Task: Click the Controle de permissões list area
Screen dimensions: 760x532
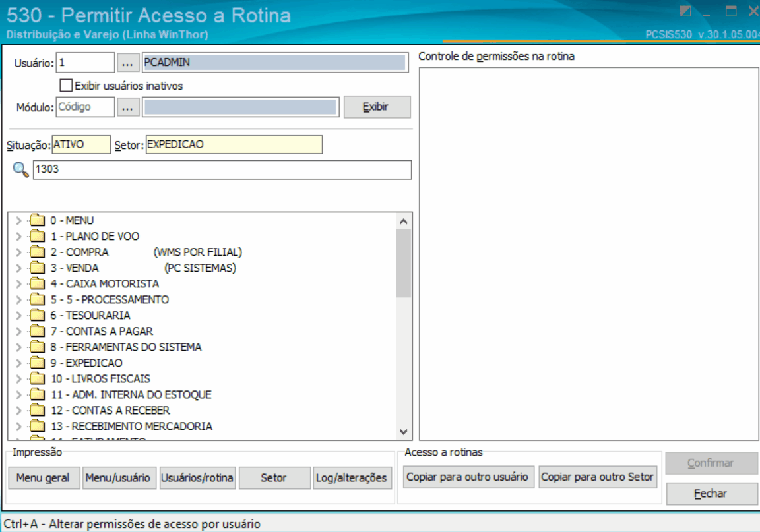Action: [589, 254]
